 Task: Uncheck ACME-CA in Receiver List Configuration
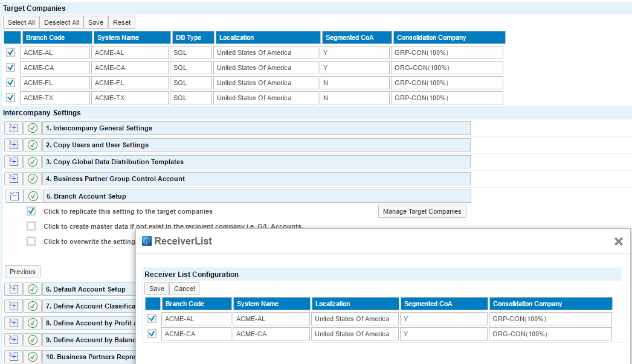pyautogui.click(x=152, y=334)
